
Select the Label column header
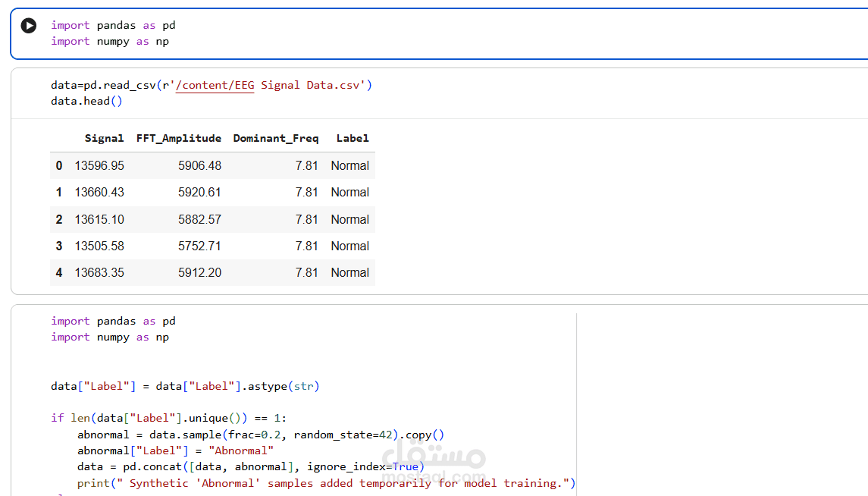coord(353,138)
